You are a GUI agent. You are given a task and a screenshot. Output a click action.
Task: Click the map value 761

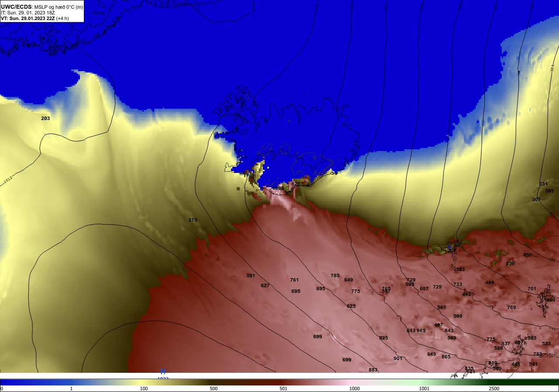294,280
